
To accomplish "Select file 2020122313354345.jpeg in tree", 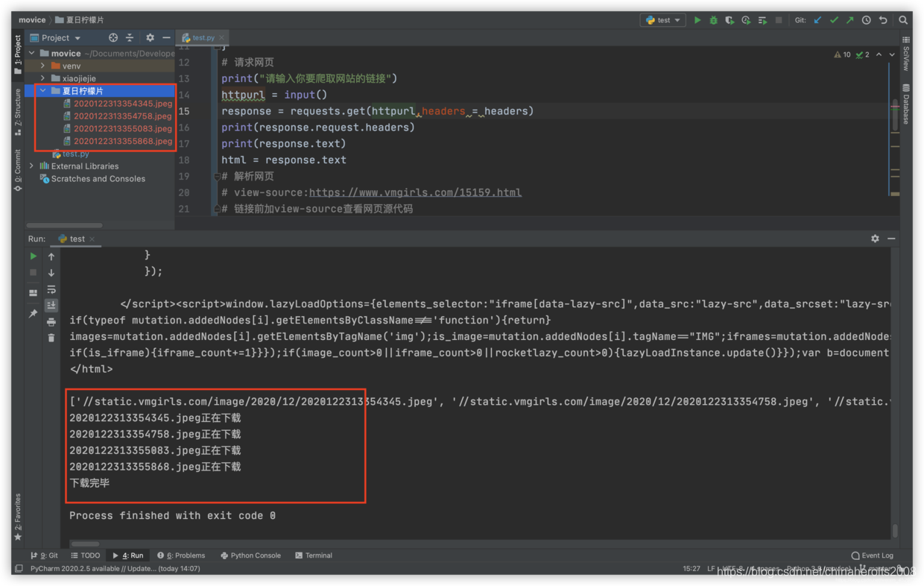I will [117, 104].
